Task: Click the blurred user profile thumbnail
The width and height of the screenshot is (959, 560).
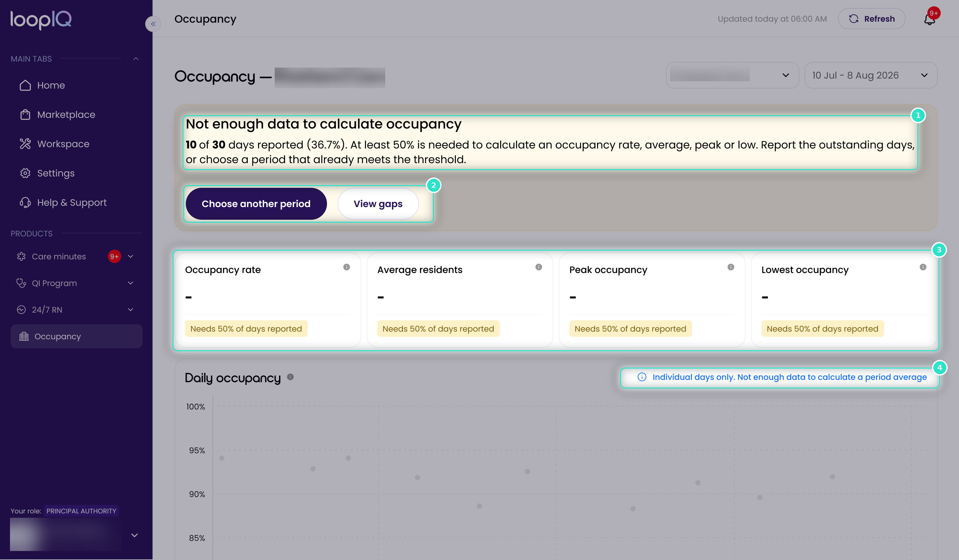Action: (x=66, y=534)
